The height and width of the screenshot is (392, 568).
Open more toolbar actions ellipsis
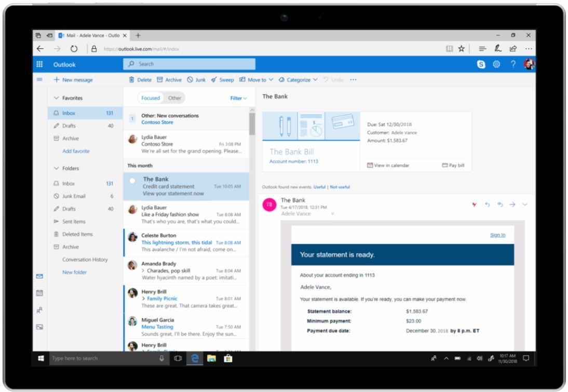pyautogui.click(x=353, y=80)
